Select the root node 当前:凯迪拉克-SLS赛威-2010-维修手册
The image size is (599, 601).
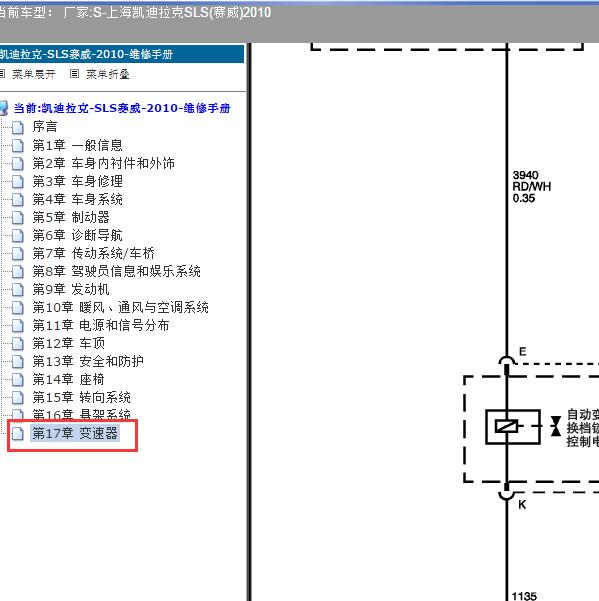[122, 108]
